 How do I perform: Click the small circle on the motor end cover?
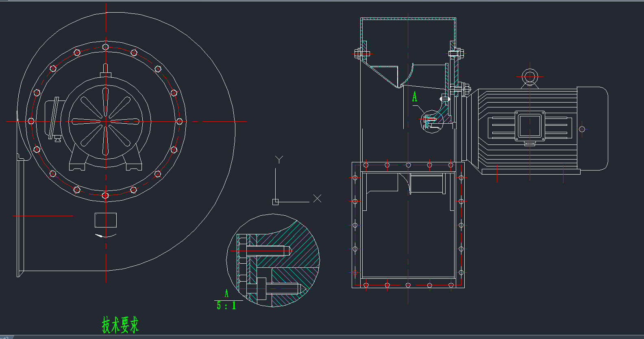pos(582,129)
